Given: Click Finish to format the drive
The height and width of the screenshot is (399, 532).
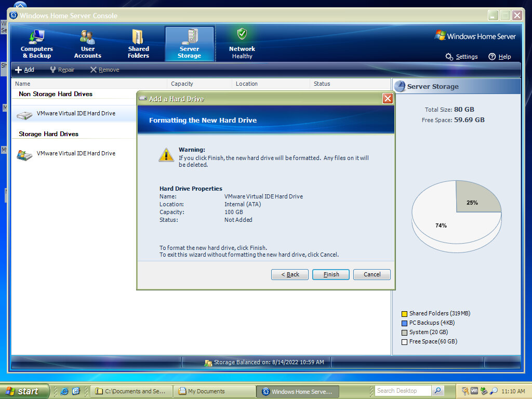Looking at the screenshot, I should pos(330,274).
